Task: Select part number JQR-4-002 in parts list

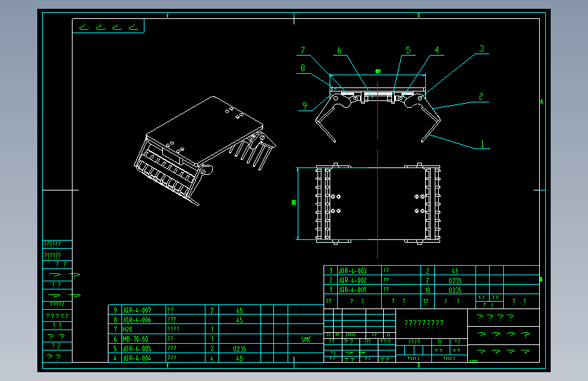Action: (x=352, y=280)
